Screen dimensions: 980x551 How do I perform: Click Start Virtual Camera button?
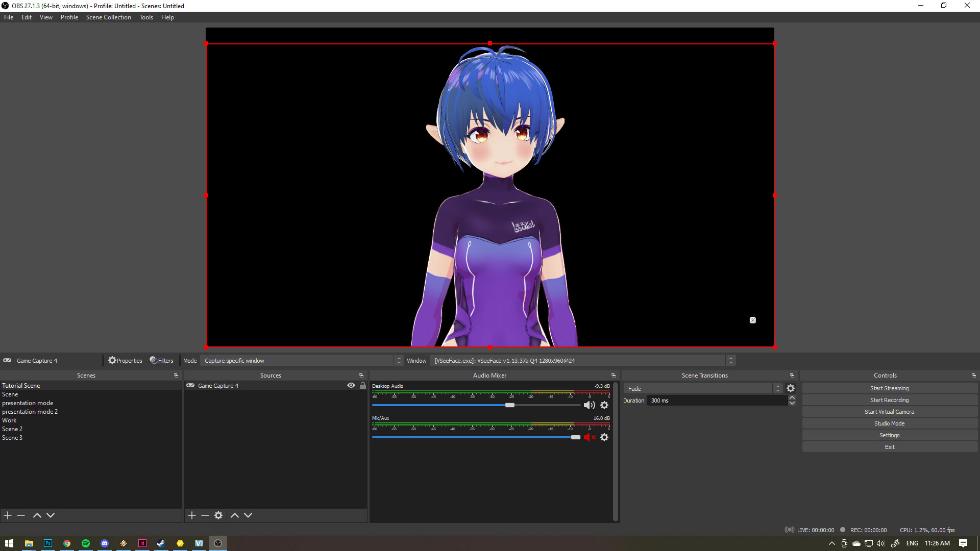pyautogui.click(x=890, y=412)
